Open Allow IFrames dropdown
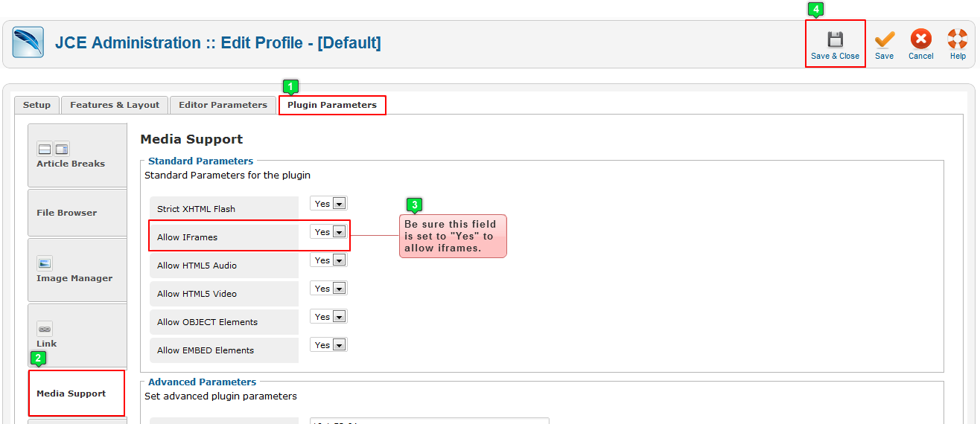Image resolution: width=980 pixels, height=424 pixels. pyautogui.click(x=328, y=232)
